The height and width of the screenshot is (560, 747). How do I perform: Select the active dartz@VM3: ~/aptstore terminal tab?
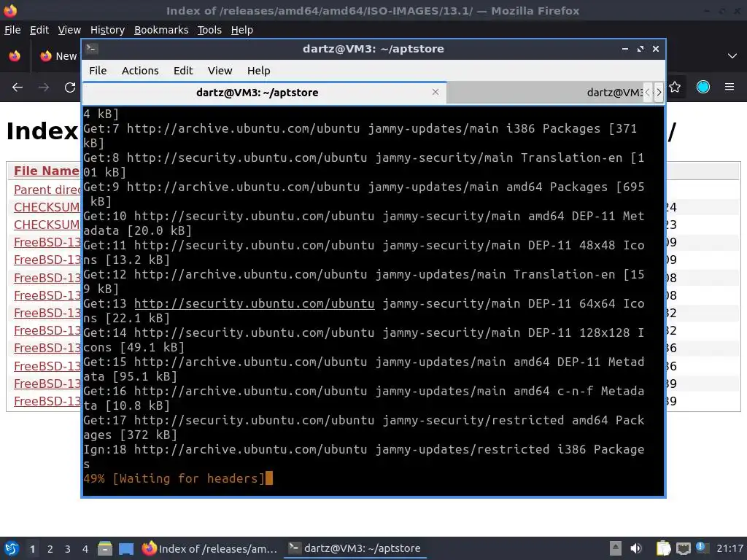pos(264,93)
